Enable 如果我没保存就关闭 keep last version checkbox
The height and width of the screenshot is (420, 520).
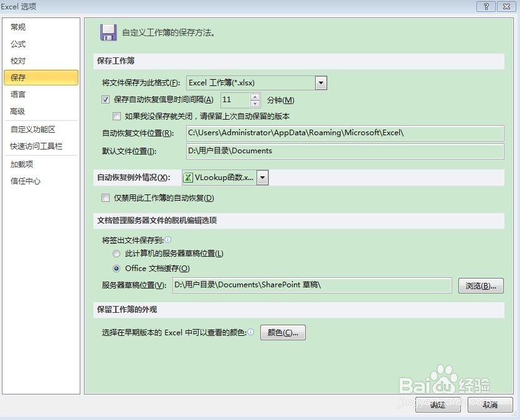click(x=116, y=116)
